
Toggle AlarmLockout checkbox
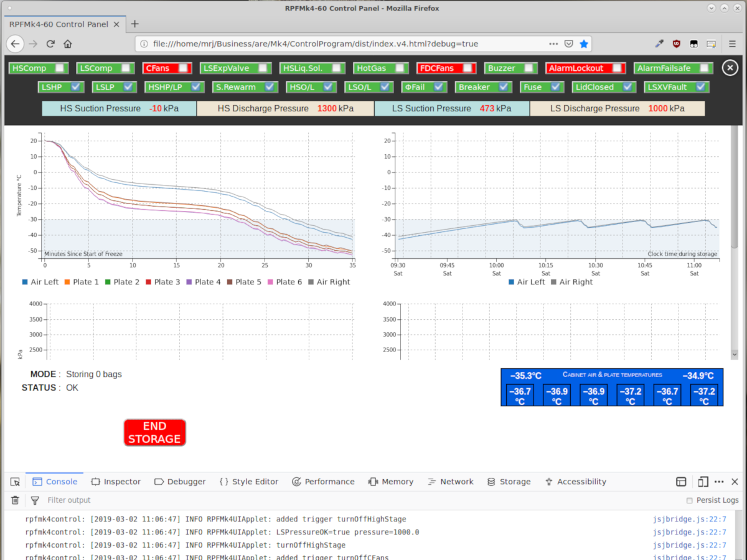(617, 68)
